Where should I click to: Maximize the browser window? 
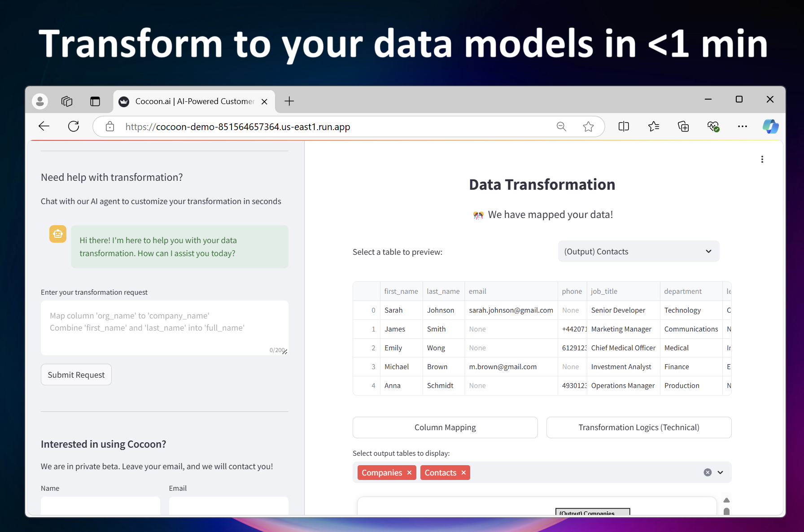pos(739,99)
